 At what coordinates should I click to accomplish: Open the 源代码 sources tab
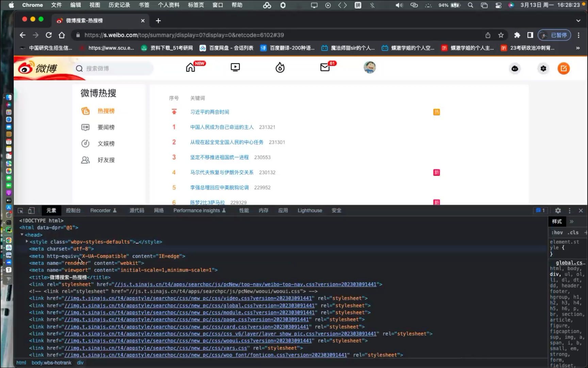coord(137,211)
